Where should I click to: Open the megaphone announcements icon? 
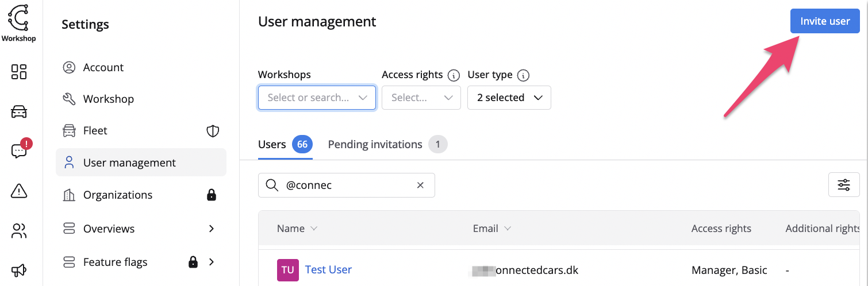coord(19,270)
